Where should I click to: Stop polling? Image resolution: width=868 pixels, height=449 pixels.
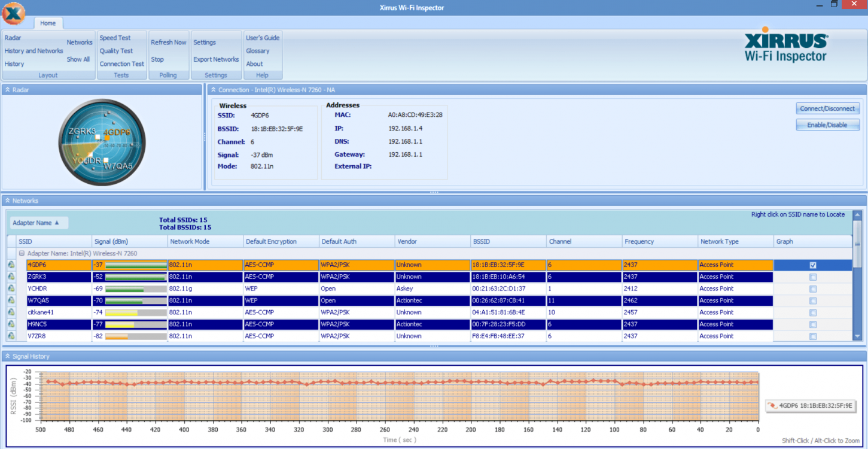157,59
